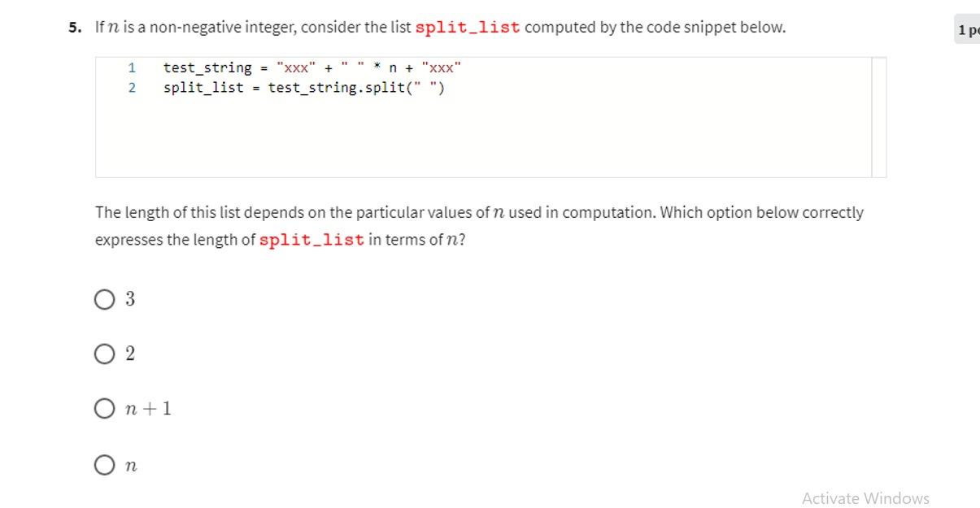The width and height of the screenshot is (980, 508).
Task: Click line number 2 in the code snippet
Action: coord(132,87)
